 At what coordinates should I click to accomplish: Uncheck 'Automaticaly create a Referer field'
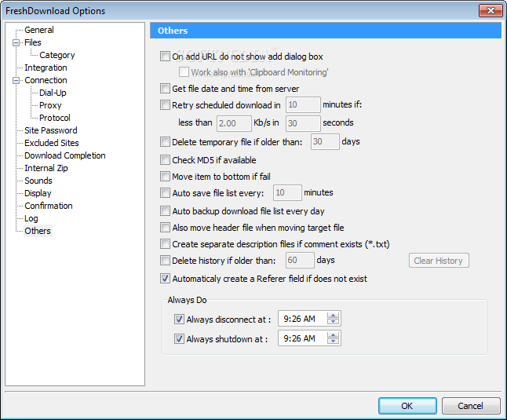pyautogui.click(x=165, y=279)
